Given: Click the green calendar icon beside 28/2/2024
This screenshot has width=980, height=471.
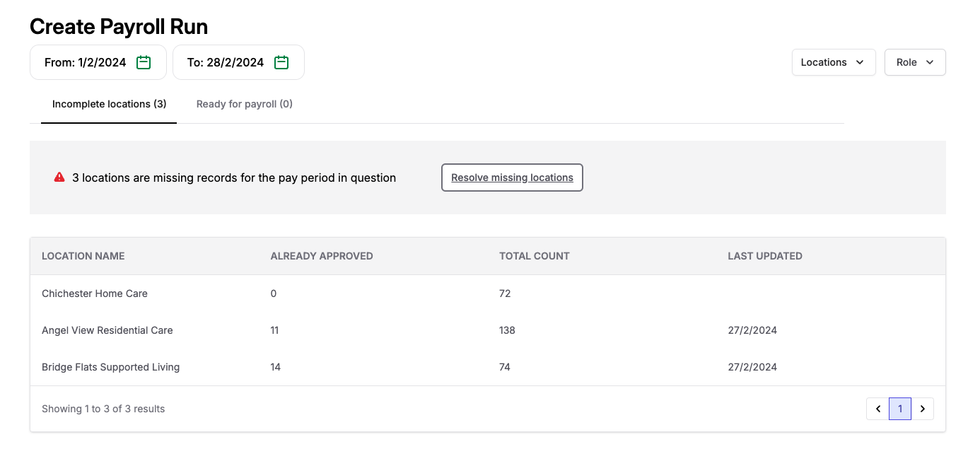Looking at the screenshot, I should point(281,62).
